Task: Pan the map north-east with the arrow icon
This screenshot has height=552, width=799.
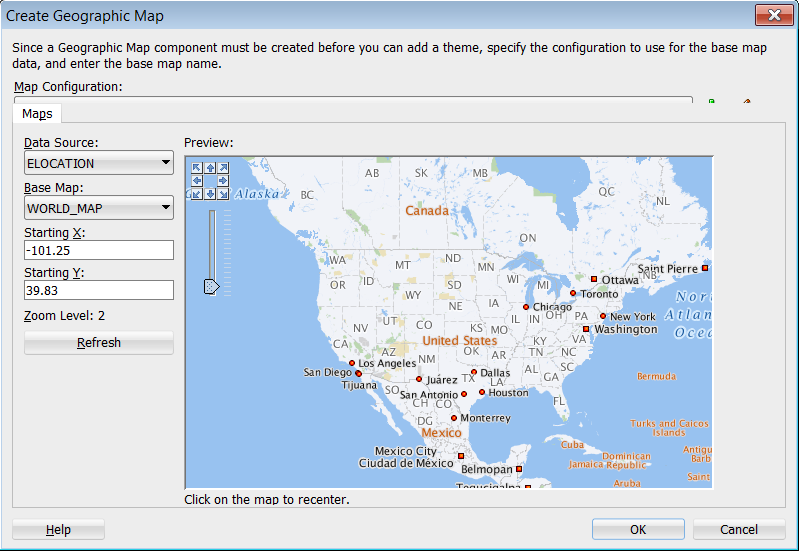Action: coord(223,168)
